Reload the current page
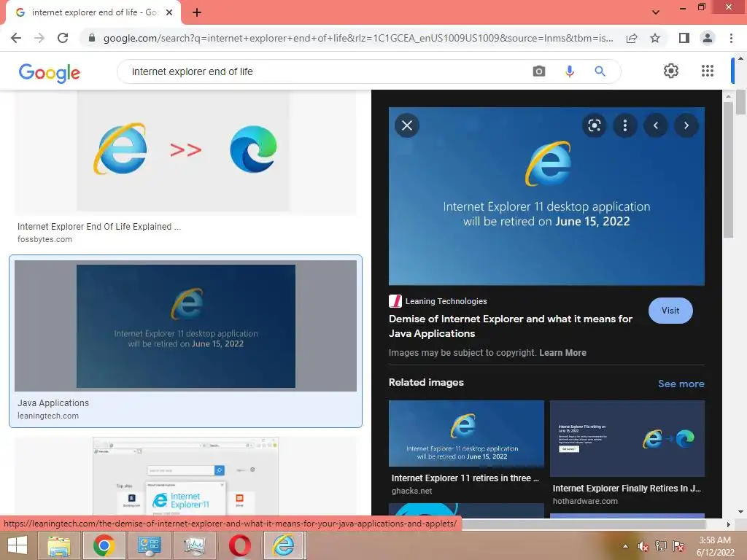The height and width of the screenshot is (560, 747). 63,38
